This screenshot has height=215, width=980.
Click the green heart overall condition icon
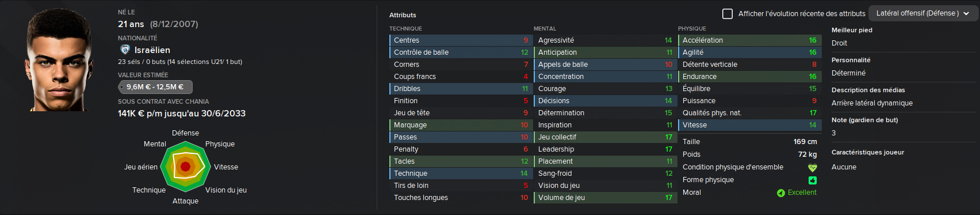[812, 168]
